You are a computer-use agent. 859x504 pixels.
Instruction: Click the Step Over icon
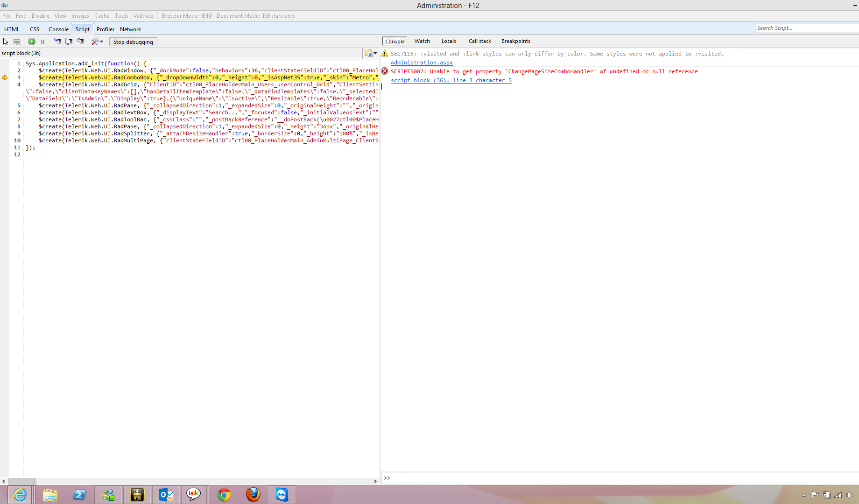[69, 42]
